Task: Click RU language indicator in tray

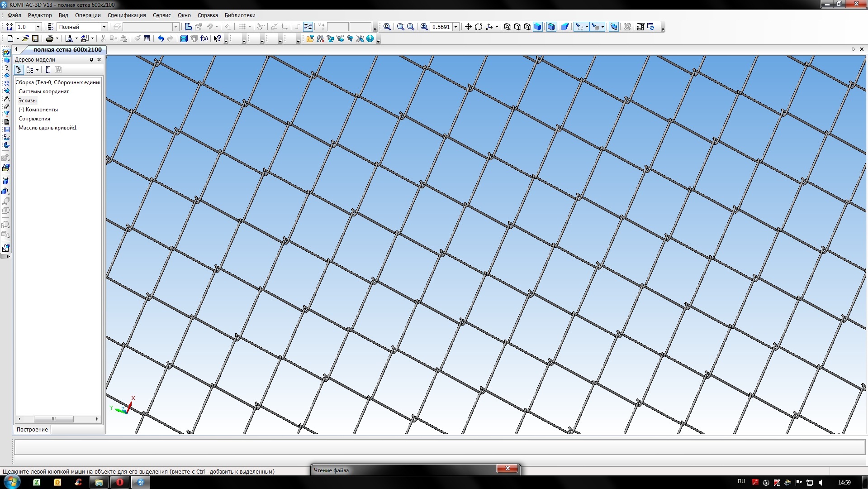Action: pos(741,481)
